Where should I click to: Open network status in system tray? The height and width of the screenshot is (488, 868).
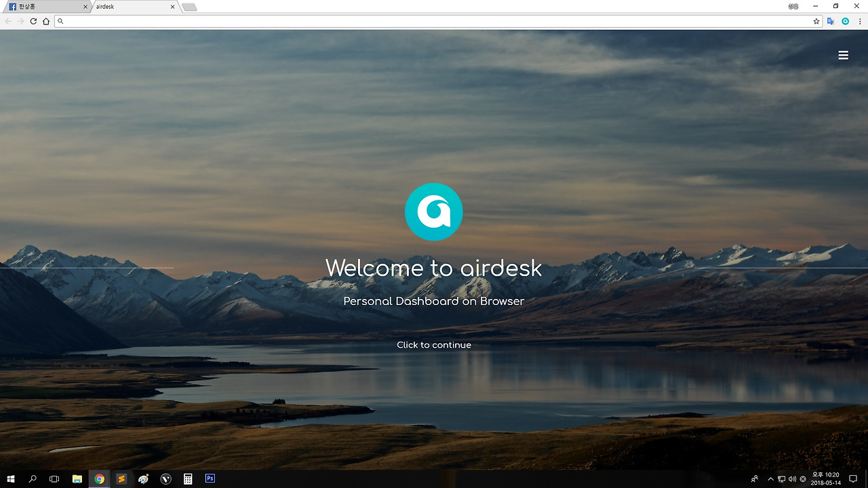point(781,479)
